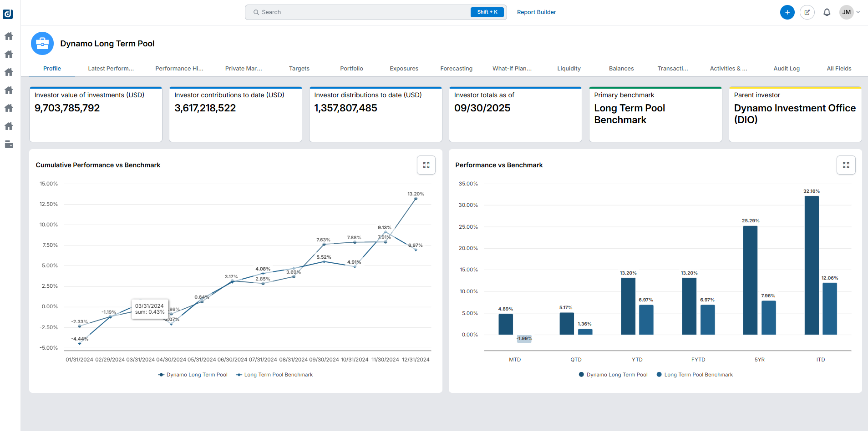Screen dimensions: 868x431
Task: Expand the Performance vs Benchmark bar chart
Action: coord(846,165)
